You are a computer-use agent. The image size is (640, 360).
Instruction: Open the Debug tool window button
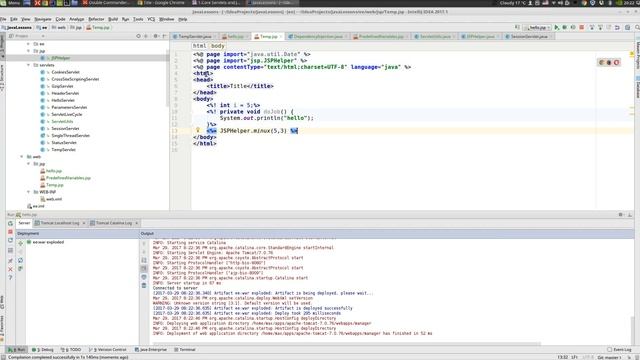click(x=42, y=350)
